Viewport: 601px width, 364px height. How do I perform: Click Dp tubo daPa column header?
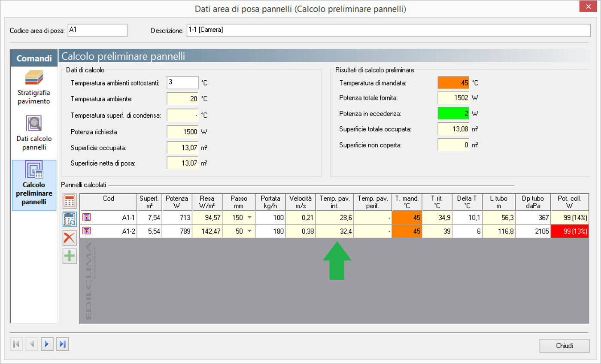point(533,202)
